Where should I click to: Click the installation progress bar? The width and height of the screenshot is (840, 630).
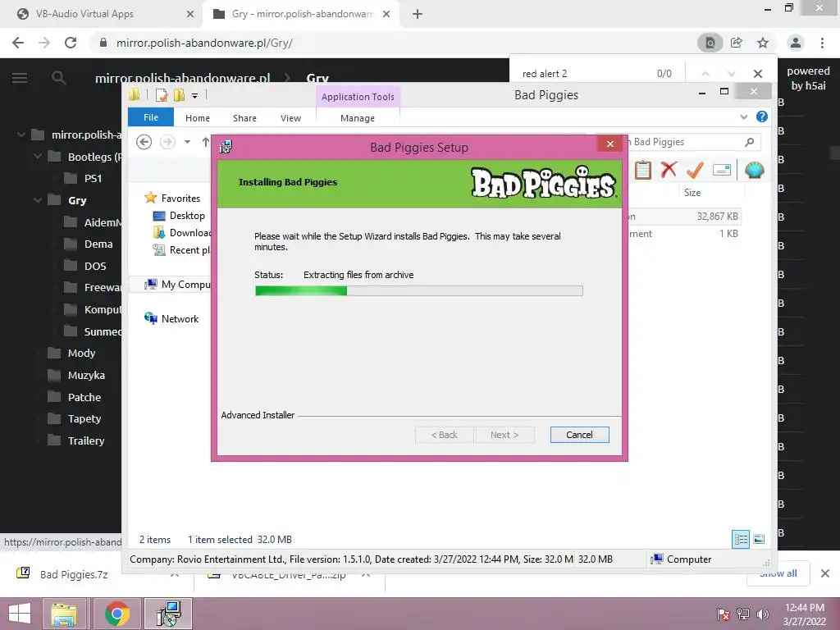419,290
